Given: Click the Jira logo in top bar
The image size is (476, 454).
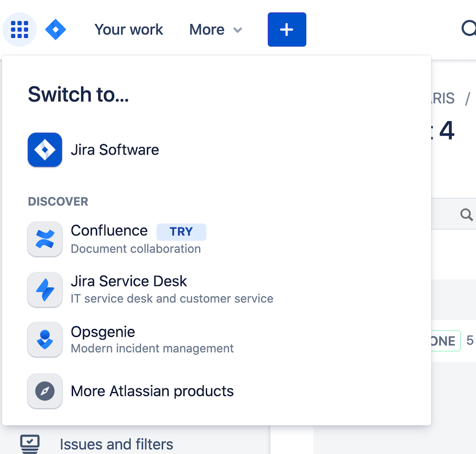Looking at the screenshot, I should click(56, 29).
